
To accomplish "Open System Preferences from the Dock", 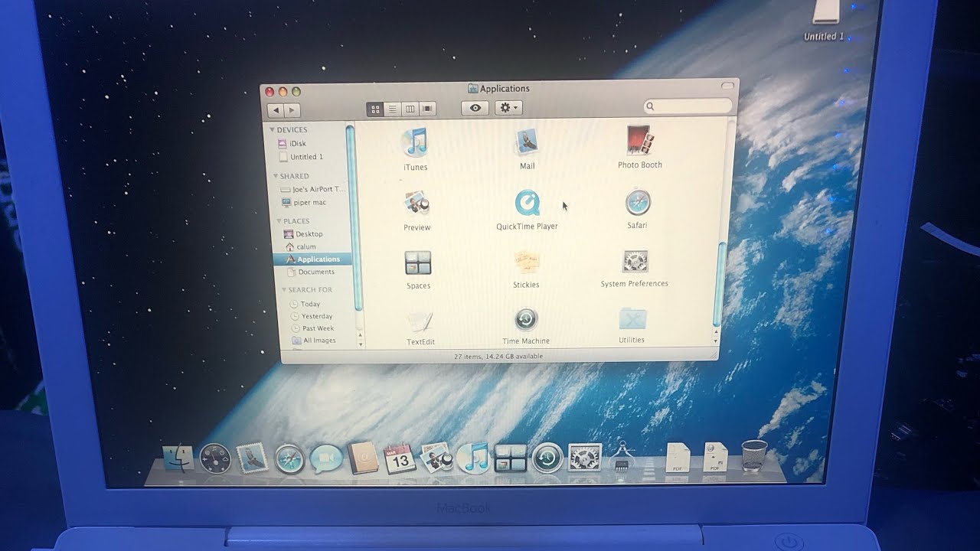I will click(x=585, y=458).
